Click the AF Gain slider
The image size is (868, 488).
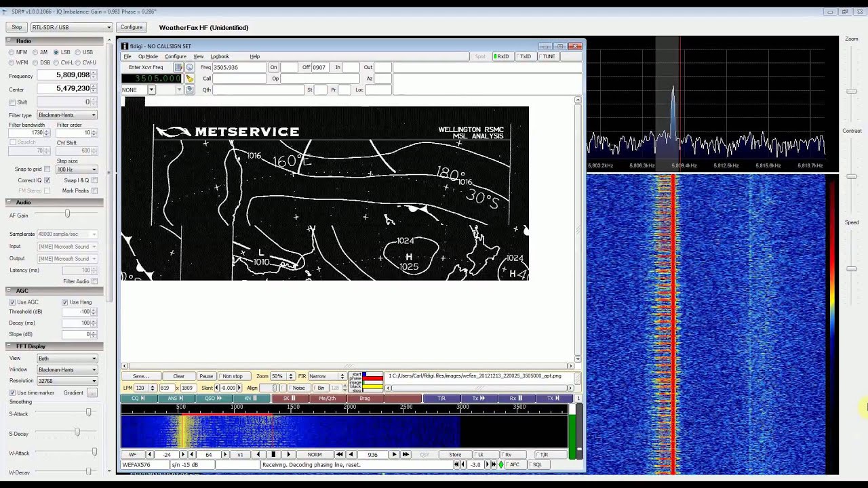(x=67, y=215)
